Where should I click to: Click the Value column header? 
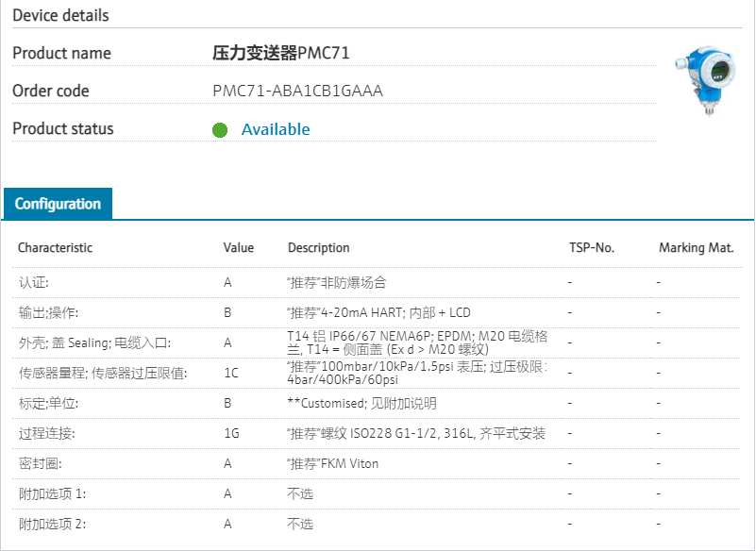pyautogui.click(x=239, y=248)
